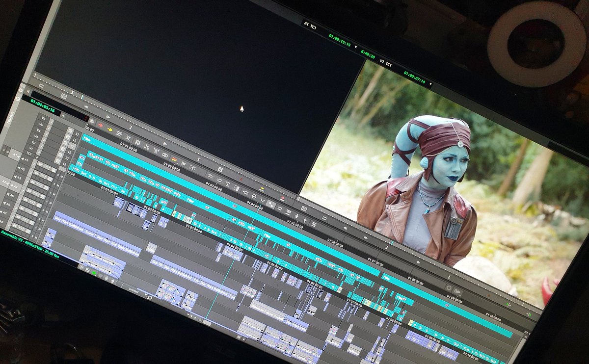This screenshot has height=364, width=589.
Task: Select the vertical Timeline tab
Action: (x=10, y=118)
